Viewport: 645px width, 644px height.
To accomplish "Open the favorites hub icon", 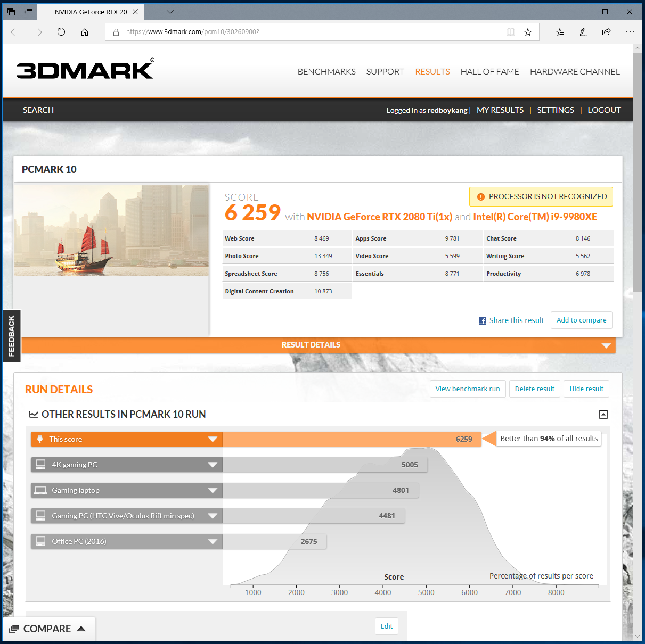I will click(x=560, y=32).
